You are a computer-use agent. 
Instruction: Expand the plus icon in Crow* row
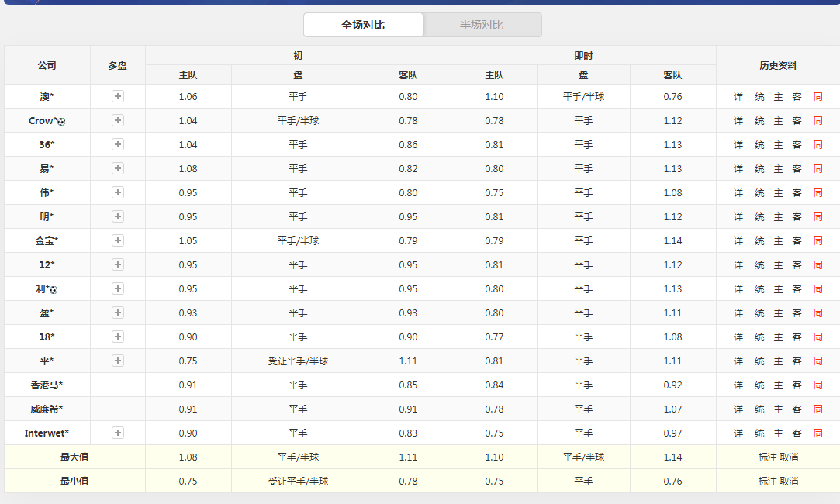click(x=118, y=120)
